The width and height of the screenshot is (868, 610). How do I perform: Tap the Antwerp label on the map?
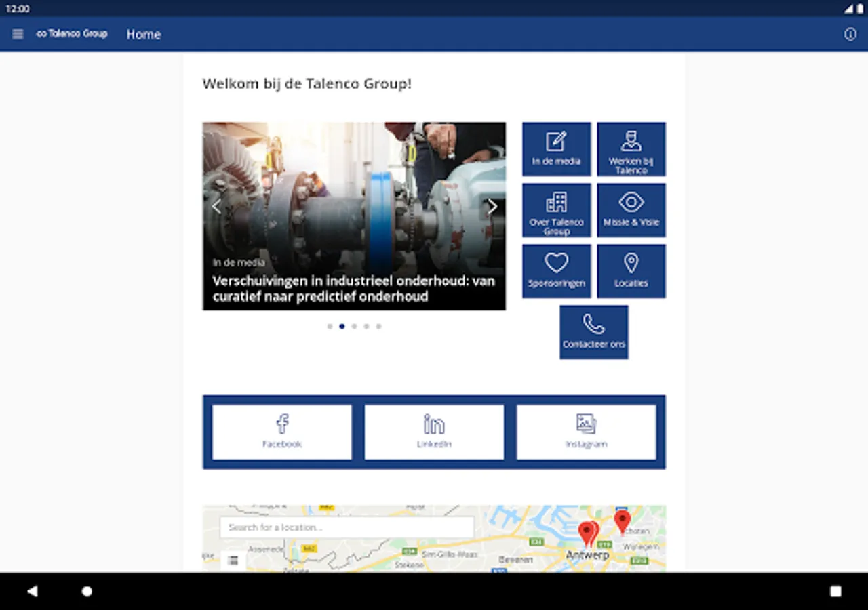tap(587, 555)
